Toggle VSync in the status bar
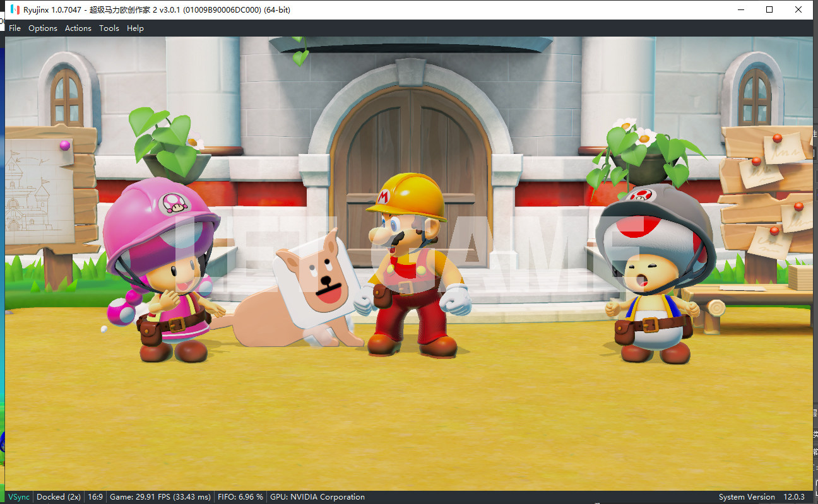This screenshot has width=818, height=504. pos(18,497)
